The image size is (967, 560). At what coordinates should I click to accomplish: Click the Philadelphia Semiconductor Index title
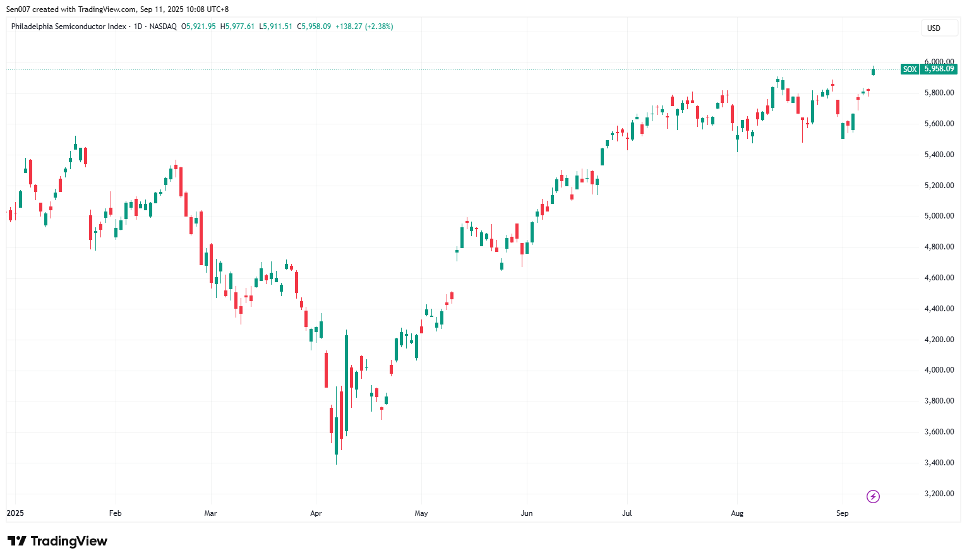68,27
